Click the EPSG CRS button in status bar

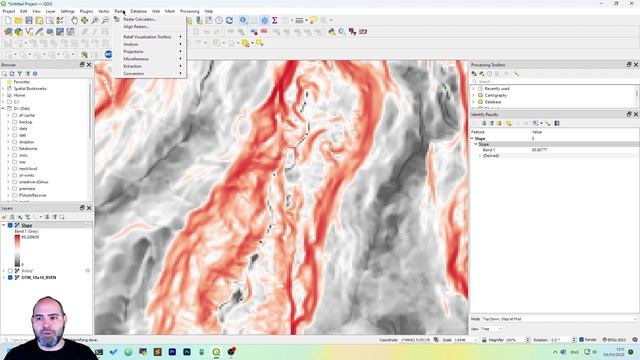click(614, 340)
